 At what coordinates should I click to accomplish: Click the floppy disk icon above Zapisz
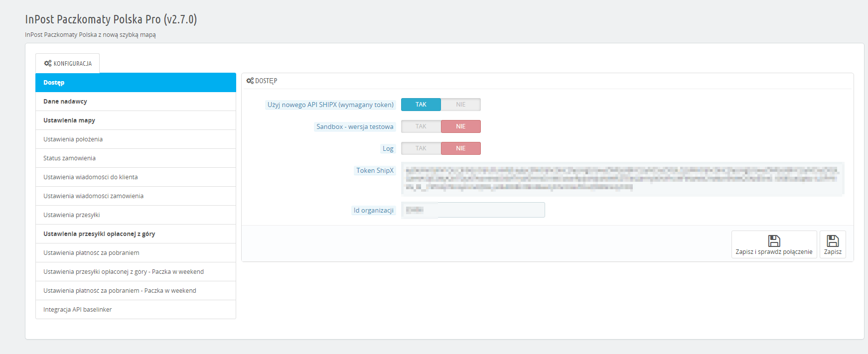coord(833,241)
